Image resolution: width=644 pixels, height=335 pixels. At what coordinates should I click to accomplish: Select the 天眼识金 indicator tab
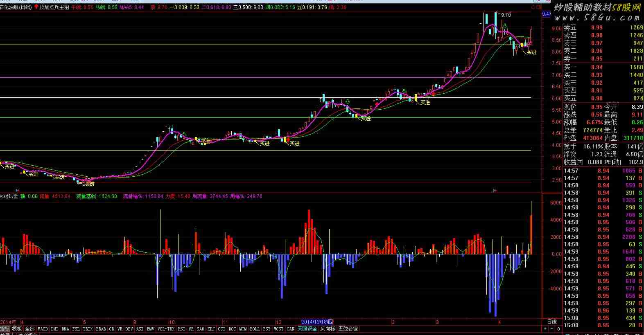point(307,329)
